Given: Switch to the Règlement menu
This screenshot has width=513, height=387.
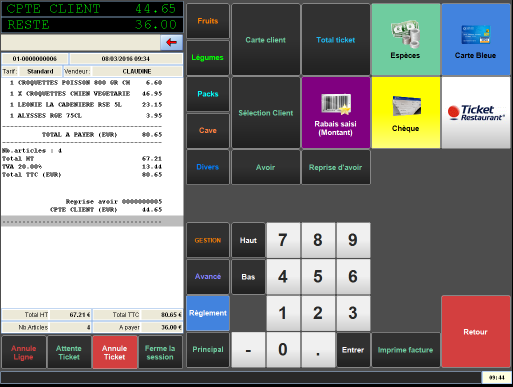Looking at the screenshot, I should tap(208, 313).
